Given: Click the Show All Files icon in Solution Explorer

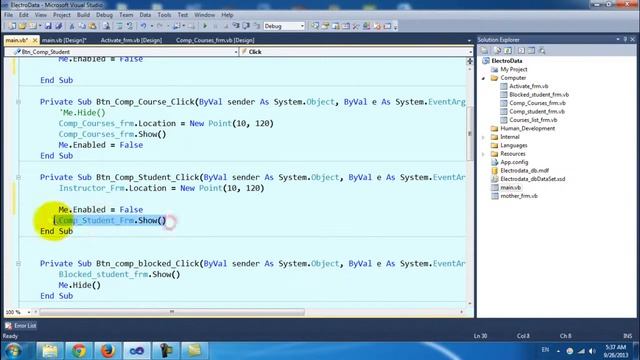Looking at the screenshot, I should 498,51.
